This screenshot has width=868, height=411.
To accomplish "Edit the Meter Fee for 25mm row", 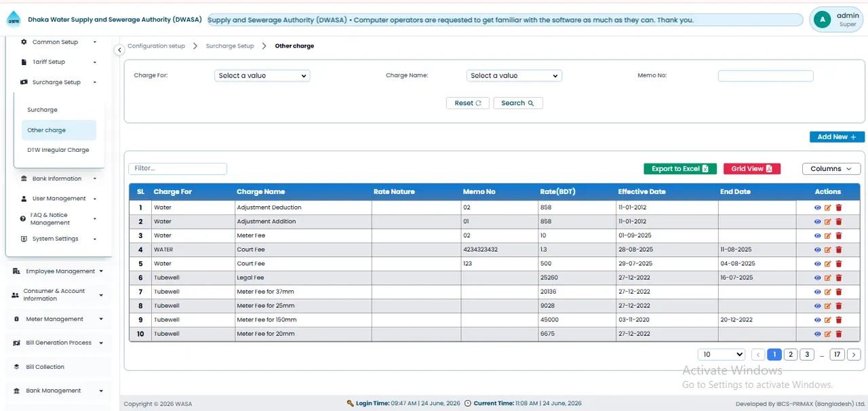I will click(x=828, y=306).
